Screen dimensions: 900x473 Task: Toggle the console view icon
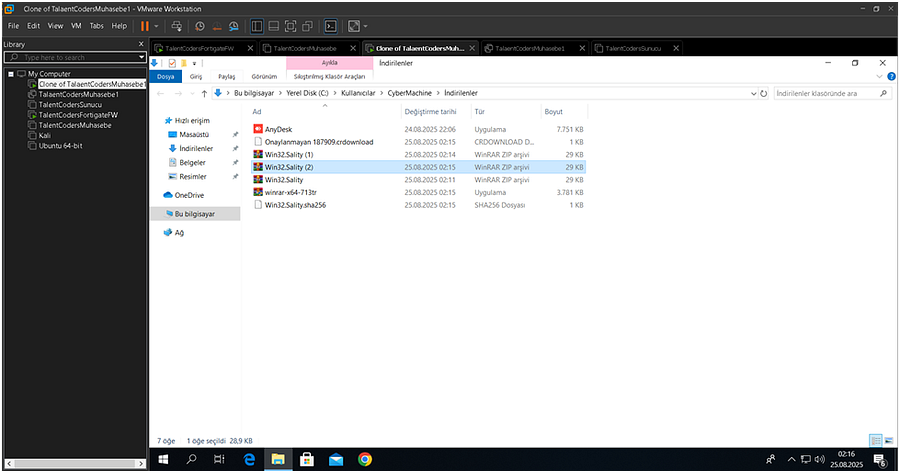(x=331, y=26)
